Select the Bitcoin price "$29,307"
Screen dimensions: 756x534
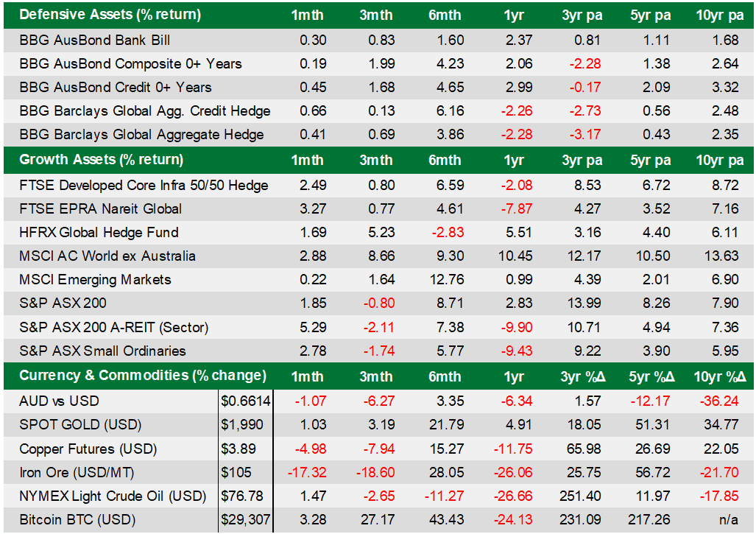tap(246, 520)
